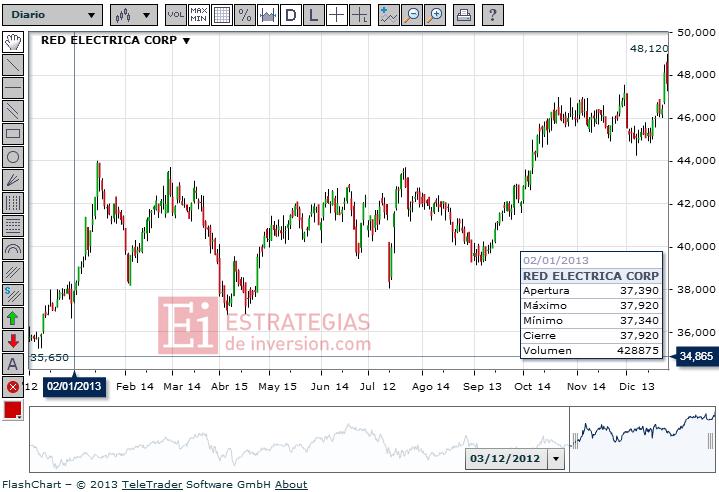Open the TeleTrader link
The width and height of the screenshot is (719, 492).
point(152,484)
